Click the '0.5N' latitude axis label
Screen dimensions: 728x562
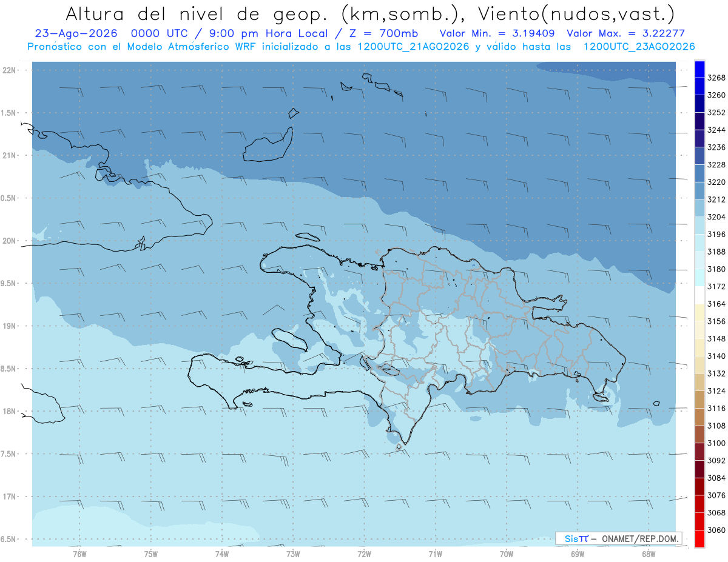8,198
